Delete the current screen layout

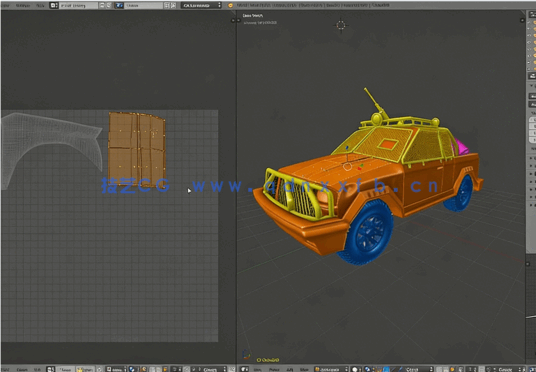click(x=109, y=5)
